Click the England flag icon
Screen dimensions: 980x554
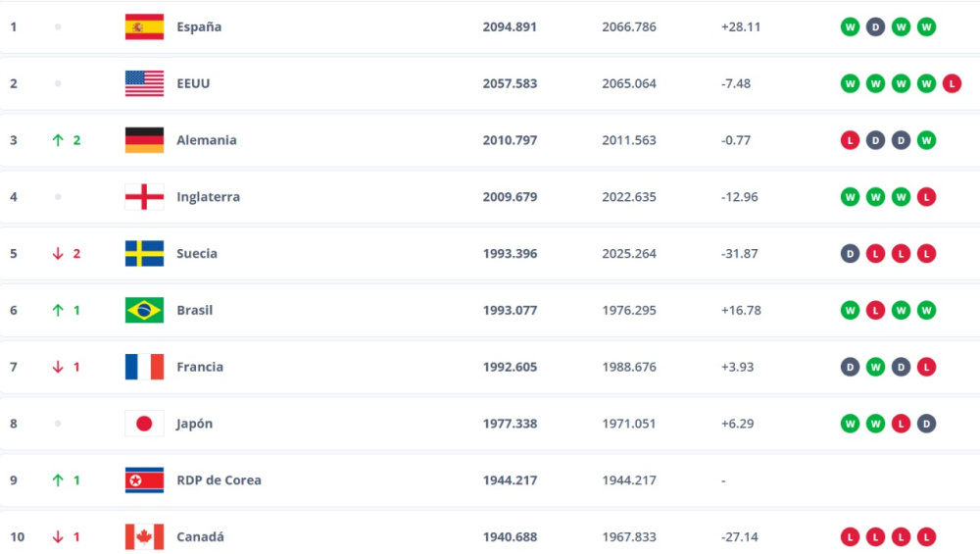[x=144, y=197]
